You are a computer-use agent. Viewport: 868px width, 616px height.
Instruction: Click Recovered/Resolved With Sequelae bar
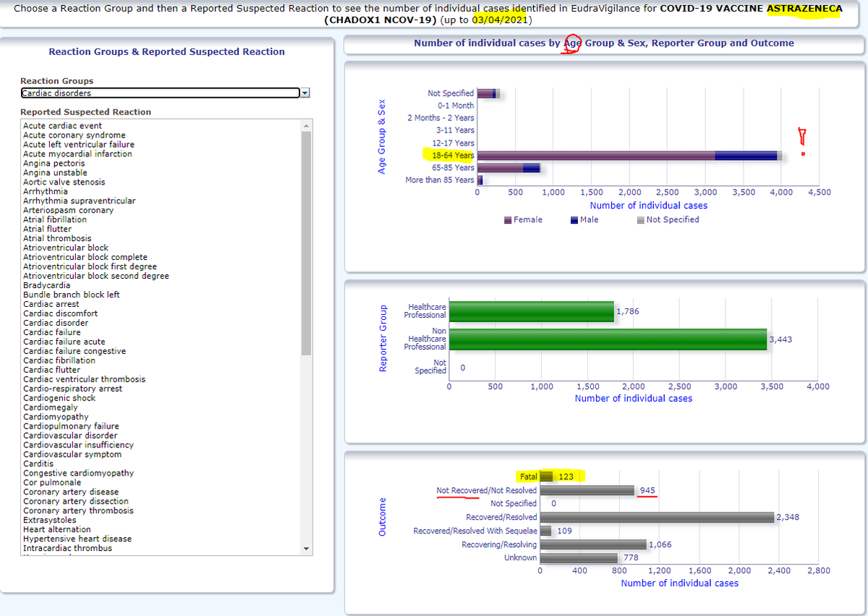[545, 531]
